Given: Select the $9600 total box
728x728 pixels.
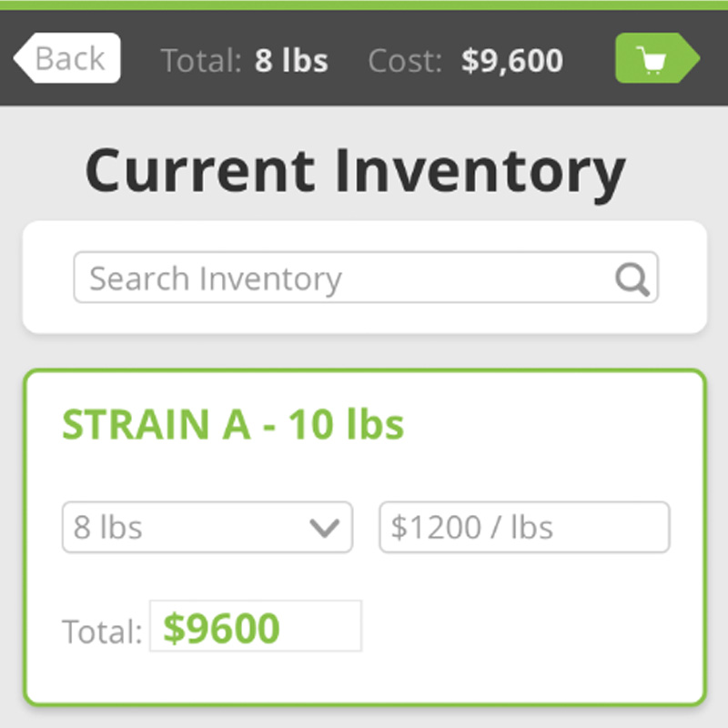Looking at the screenshot, I should pyautogui.click(x=256, y=626).
